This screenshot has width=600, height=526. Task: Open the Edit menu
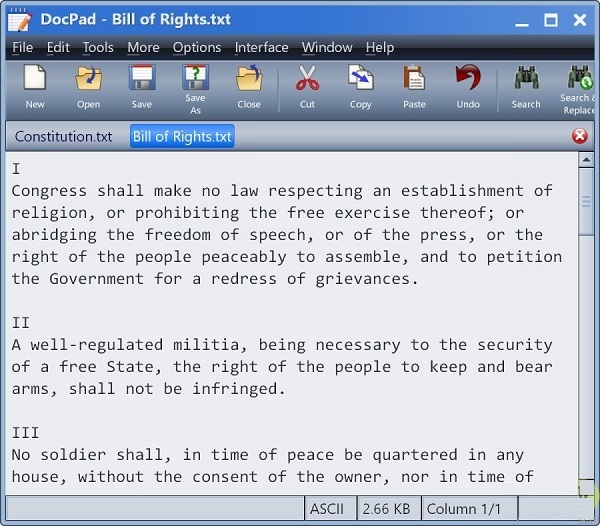coord(58,47)
